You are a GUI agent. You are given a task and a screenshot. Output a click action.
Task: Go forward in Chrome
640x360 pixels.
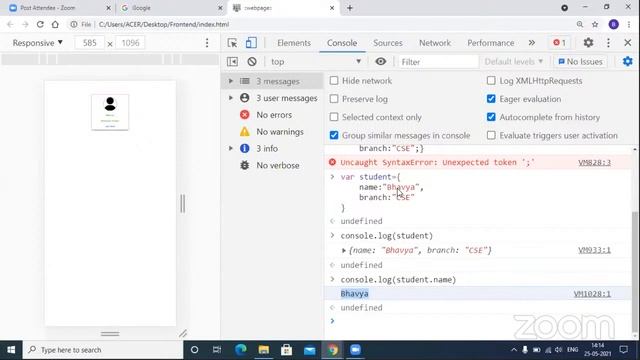point(25,24)
